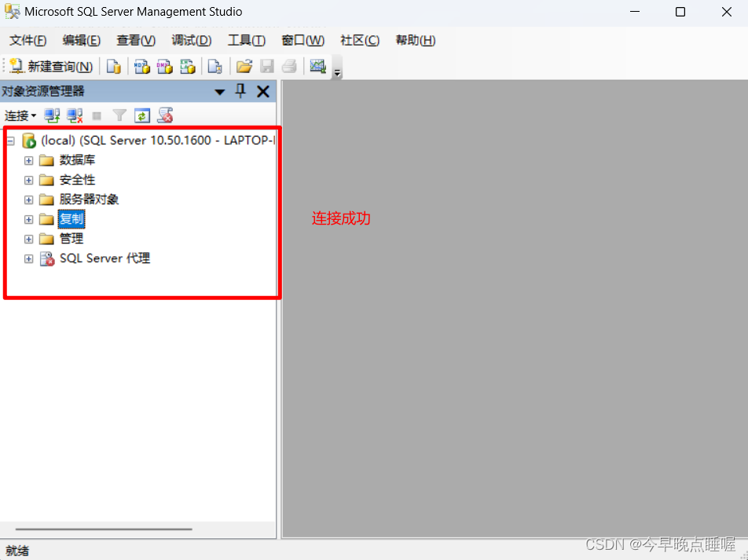The width and height of the screenshot is (748, 560).
Task: Open the 编辑(E) menu
Action: (x=82, y=41)
